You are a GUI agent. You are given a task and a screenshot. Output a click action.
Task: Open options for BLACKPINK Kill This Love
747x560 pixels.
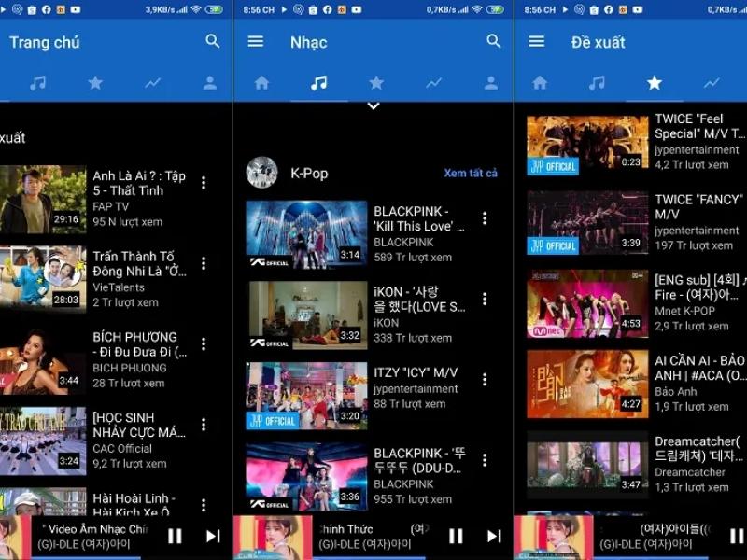tap(485, 218)
